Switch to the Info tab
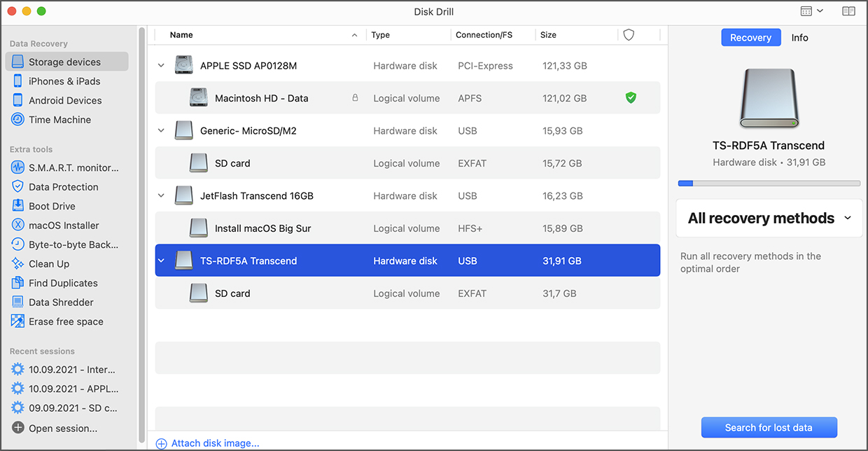 point(799,38)
